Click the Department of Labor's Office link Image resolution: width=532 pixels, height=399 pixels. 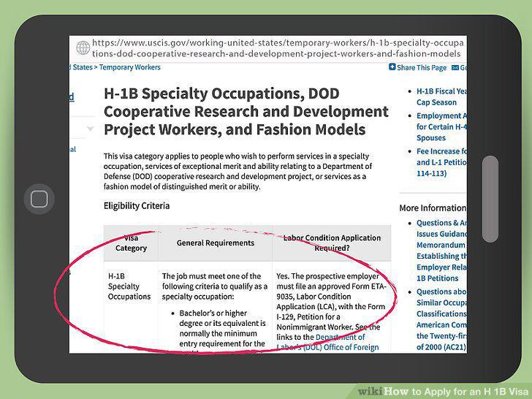point(327,342)
